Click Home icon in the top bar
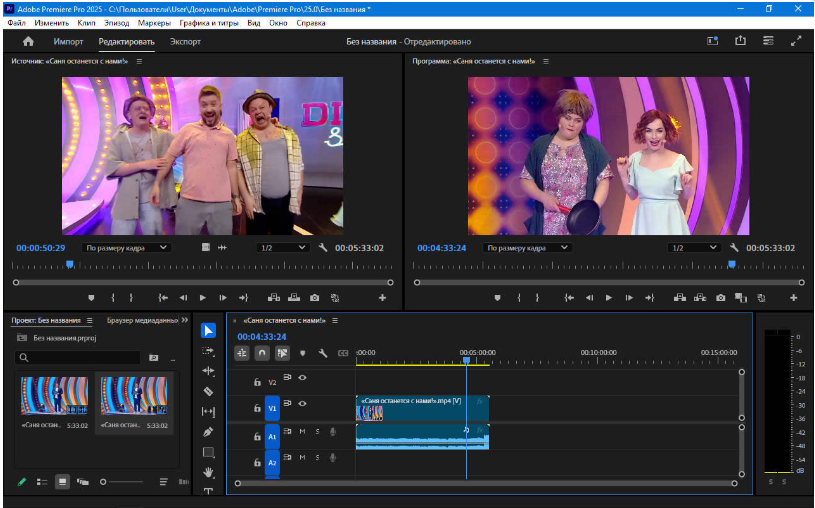Viewport: 815px width, 508px height. pyautogui.click(x=28, y=42)
